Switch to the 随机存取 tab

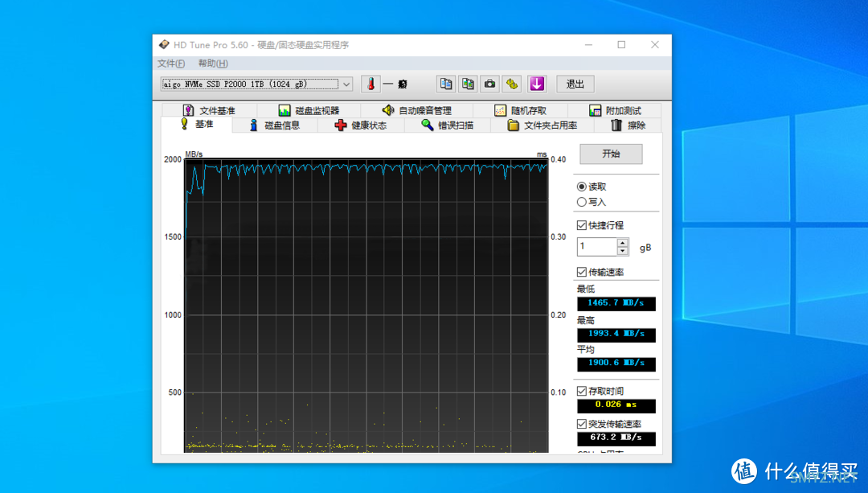pyautogui.click(x=520, y=110)
